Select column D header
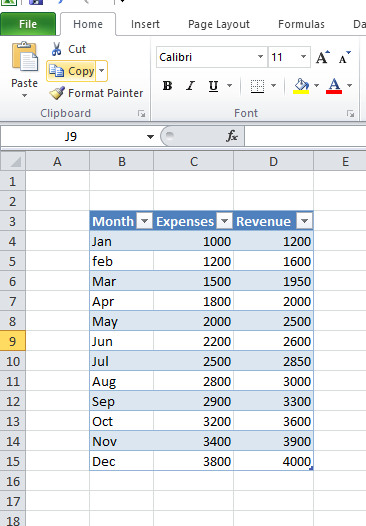Image resolution: width=366 pixels, height=526 pixels. (273, 162)
